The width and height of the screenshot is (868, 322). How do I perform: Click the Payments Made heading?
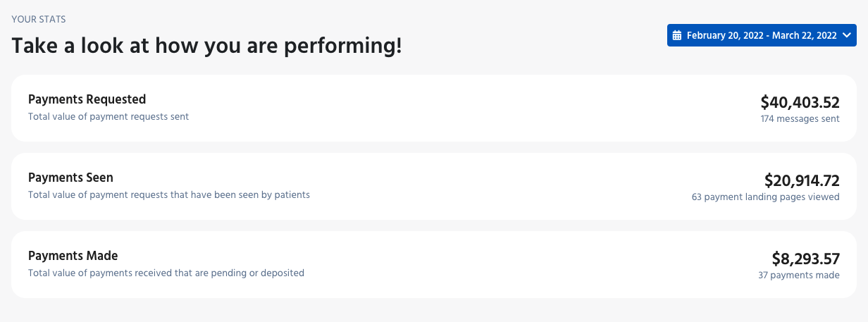(73, 256)
